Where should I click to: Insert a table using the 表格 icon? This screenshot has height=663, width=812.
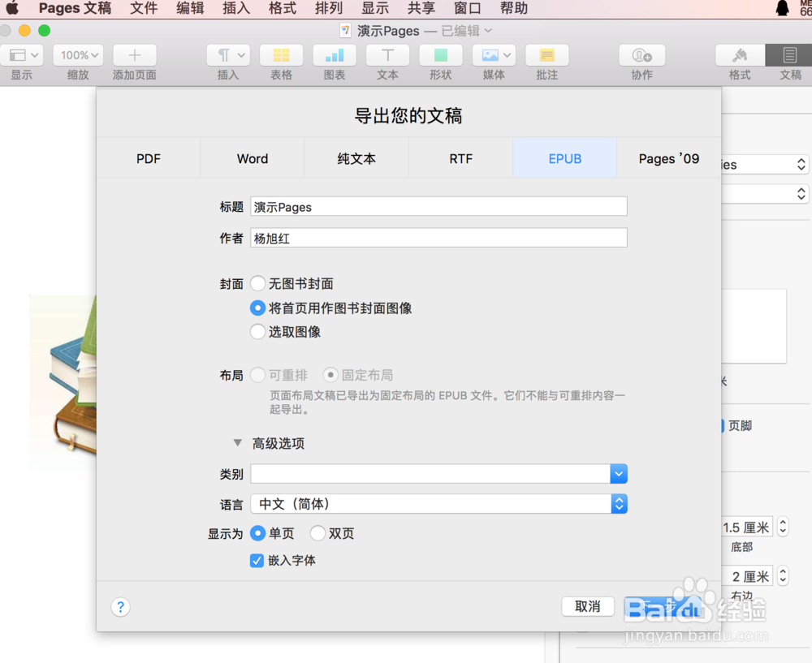281,55
